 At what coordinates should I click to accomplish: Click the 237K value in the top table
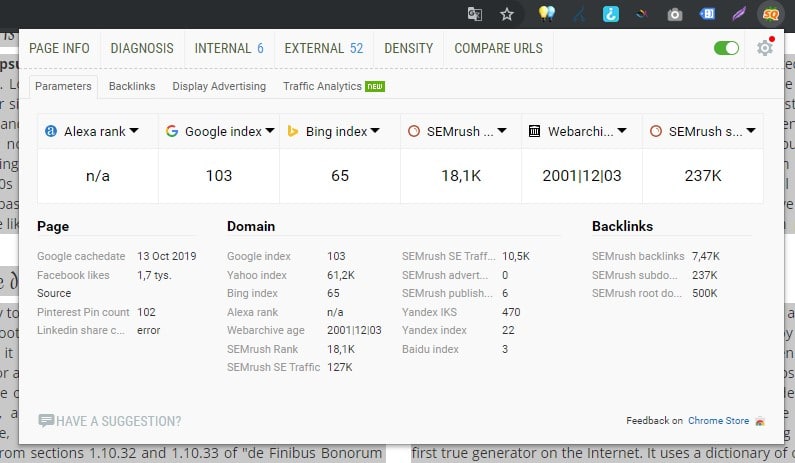click(703, 175)
